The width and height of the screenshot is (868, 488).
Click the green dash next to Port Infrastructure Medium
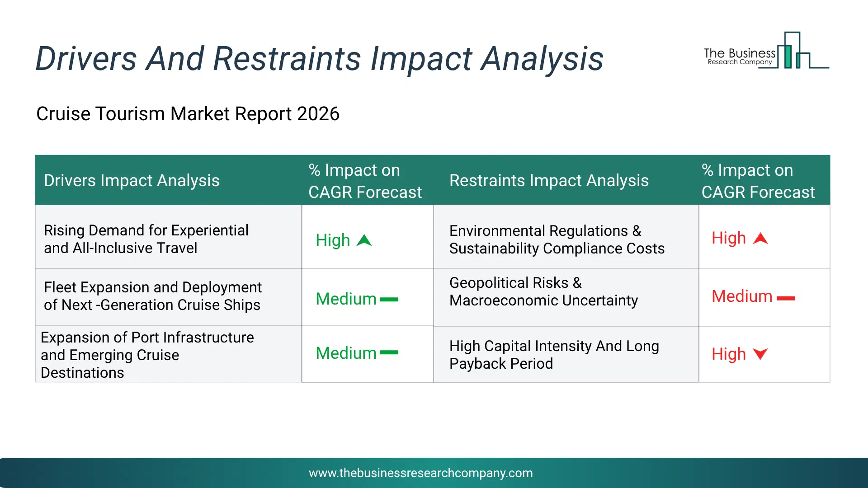389,352
